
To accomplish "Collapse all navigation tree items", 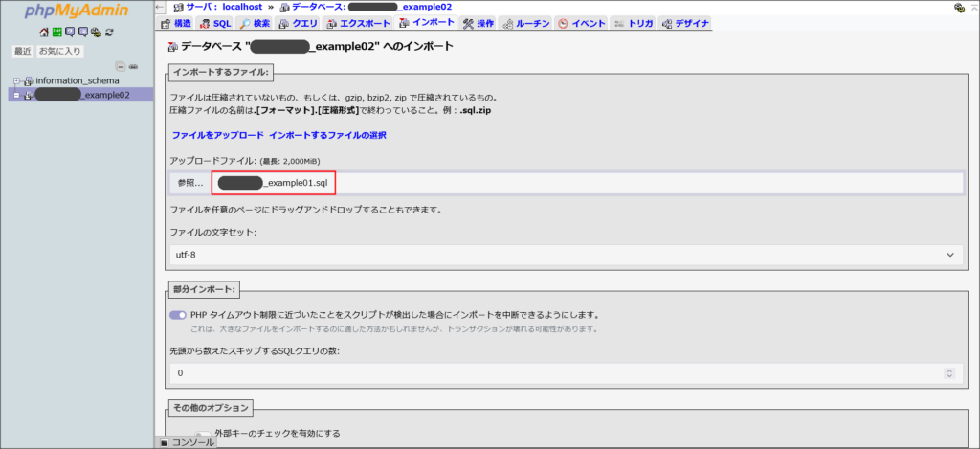I will click(x=122, y=66).
